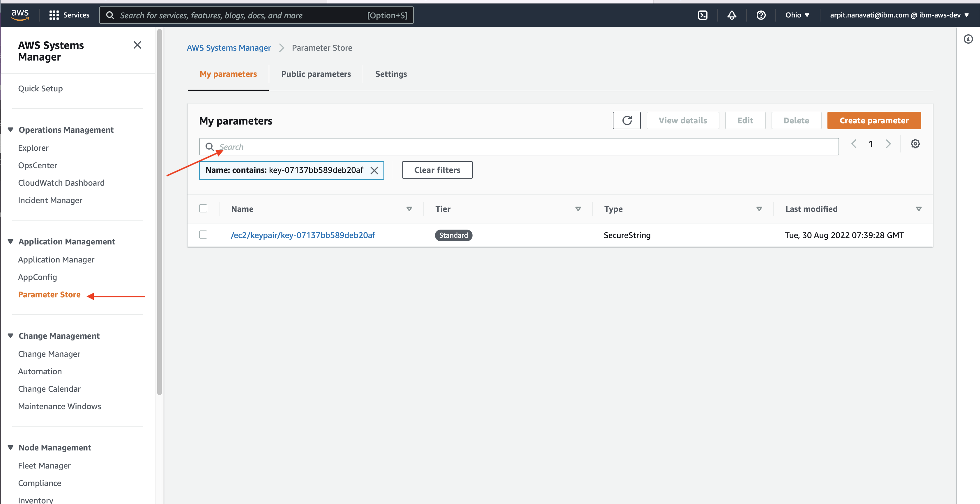Focus the parameters Search field
The image size is (980, 504).
pos(519,146)
